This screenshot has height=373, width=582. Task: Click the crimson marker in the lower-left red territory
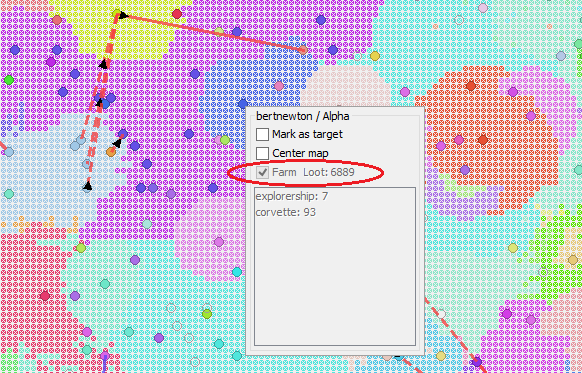(45, 296)
